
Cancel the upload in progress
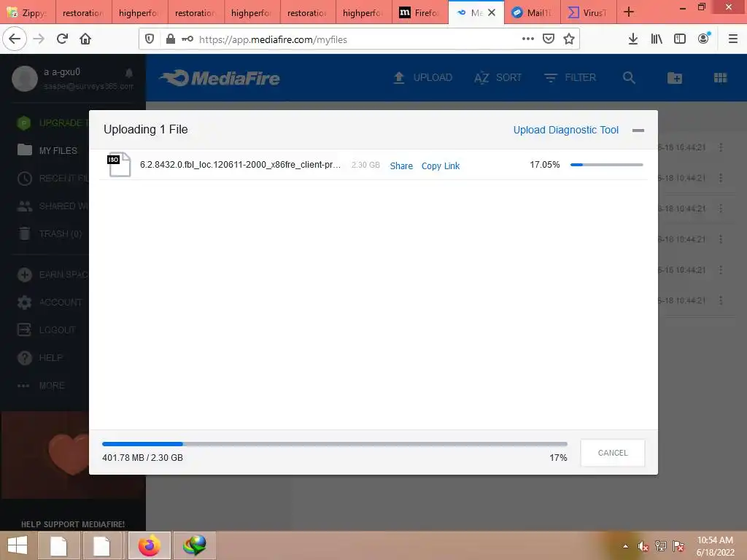pyautogui.click(x=613, y=453)
